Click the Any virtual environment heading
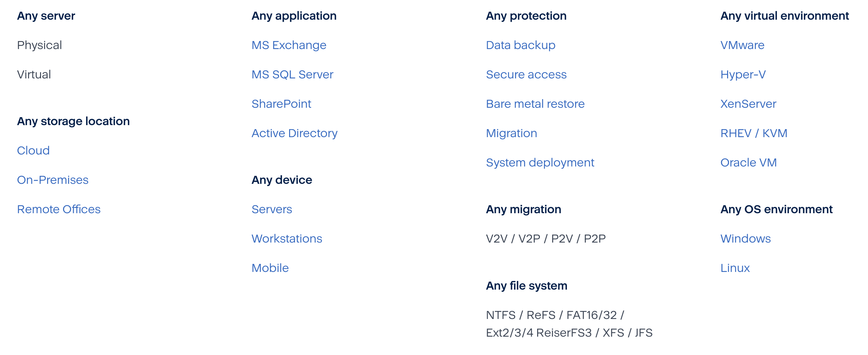The width and height of the screenshot is (868, 355). (x=785, y=16)
